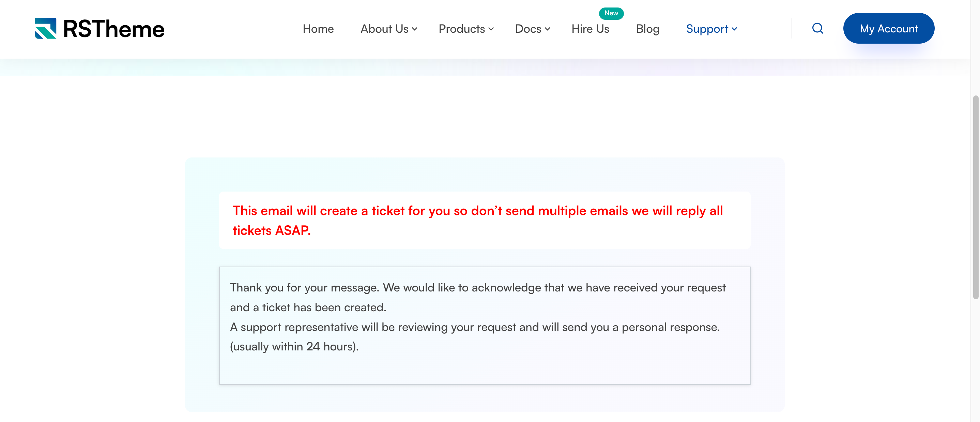Open the Blog menu item
This screenshot has width=980, height=422.
tap(647, 29)
